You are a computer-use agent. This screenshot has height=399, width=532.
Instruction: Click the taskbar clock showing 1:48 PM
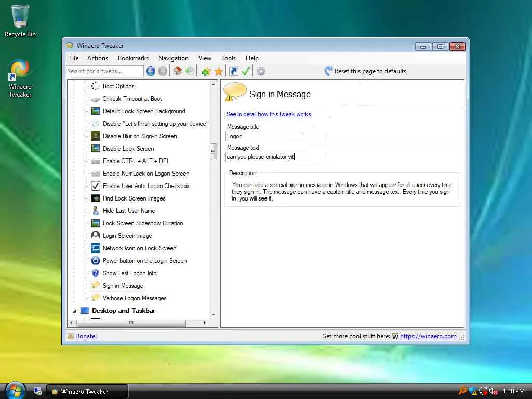[x=514, y=391]
